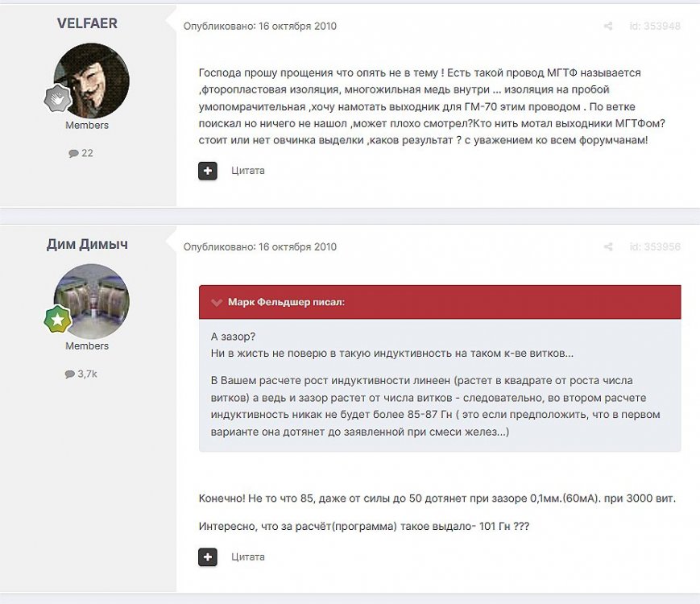Collapse the Марк Фельдшер quote block chevron
Screen dimensions: 700x604
[217, 302]
